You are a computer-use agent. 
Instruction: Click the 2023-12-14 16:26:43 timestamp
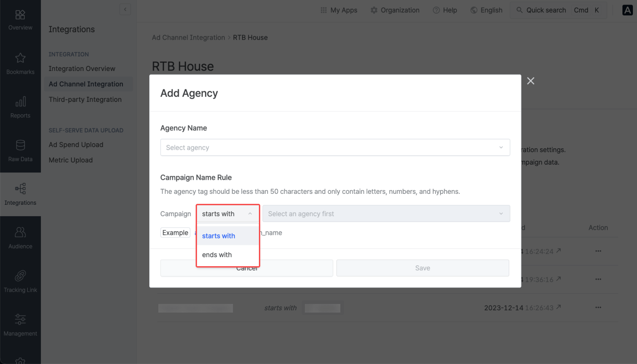point(519,308)
